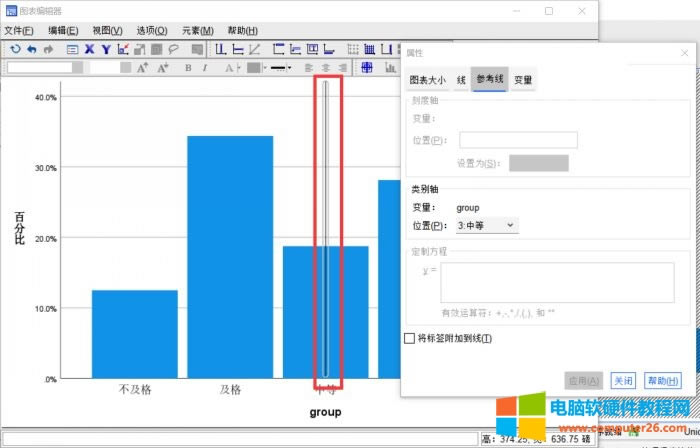Viewport: 700px width, 448px height.
Task: Open the 位置 dropdown showing 3:中等
Action: coord(487,226)
